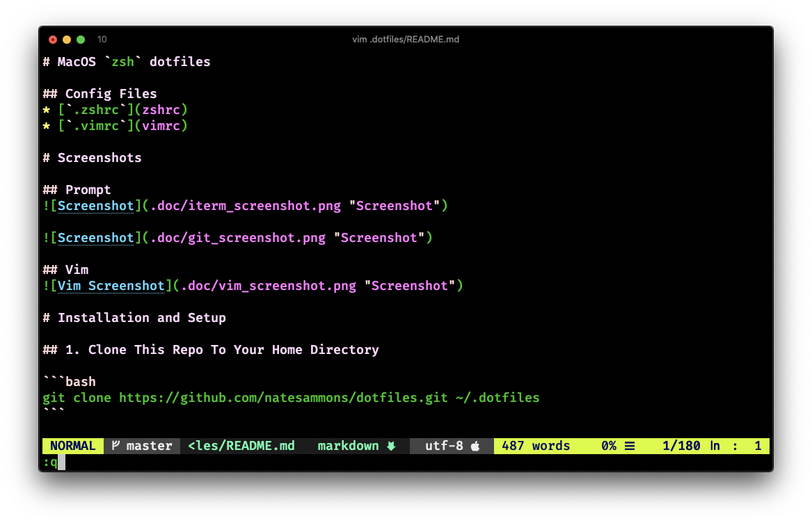Click the window title vim .dotfiles/README.md
The height and width of the screenshot is (523, 812).
point(406,40)
